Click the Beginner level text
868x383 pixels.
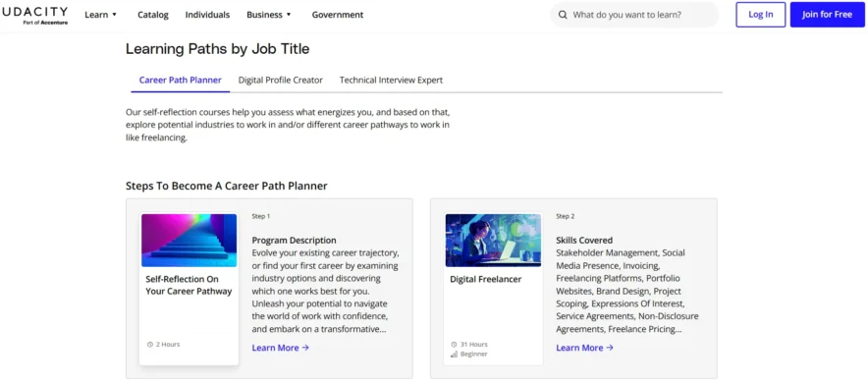tap(474, 354)
